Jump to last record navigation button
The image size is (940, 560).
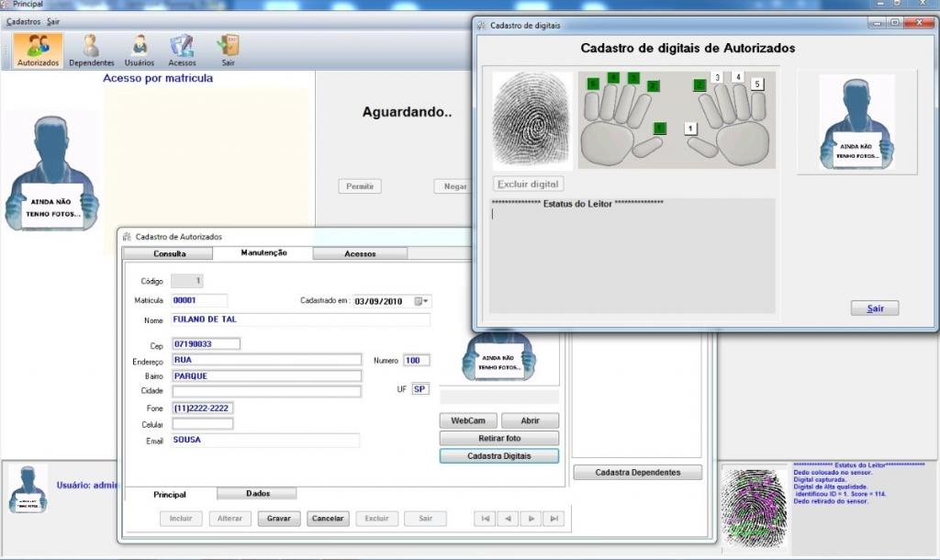click(553, 519)
